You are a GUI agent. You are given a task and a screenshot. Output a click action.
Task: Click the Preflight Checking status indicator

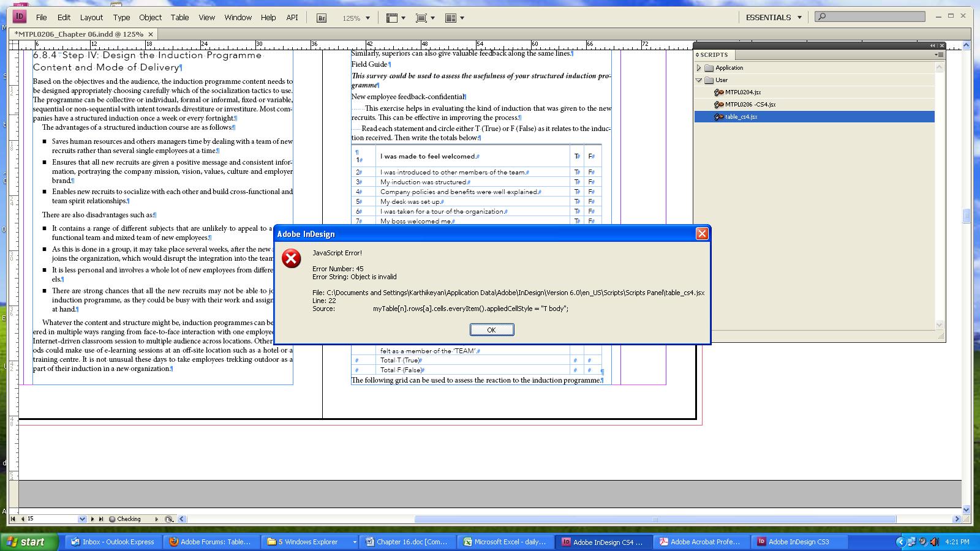[x=125, y=519]
